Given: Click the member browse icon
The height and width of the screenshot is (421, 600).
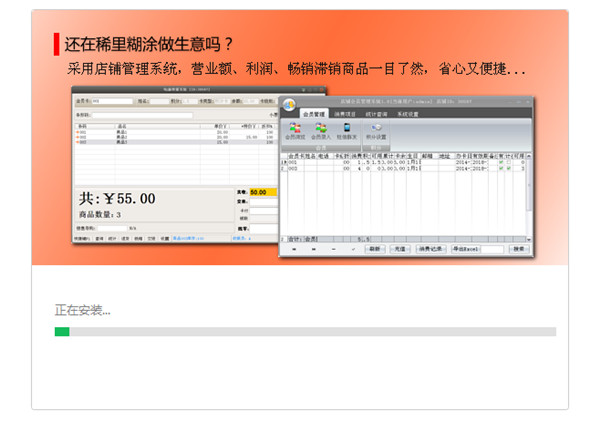Looking at the screenshot, I should tap(295, 130).
